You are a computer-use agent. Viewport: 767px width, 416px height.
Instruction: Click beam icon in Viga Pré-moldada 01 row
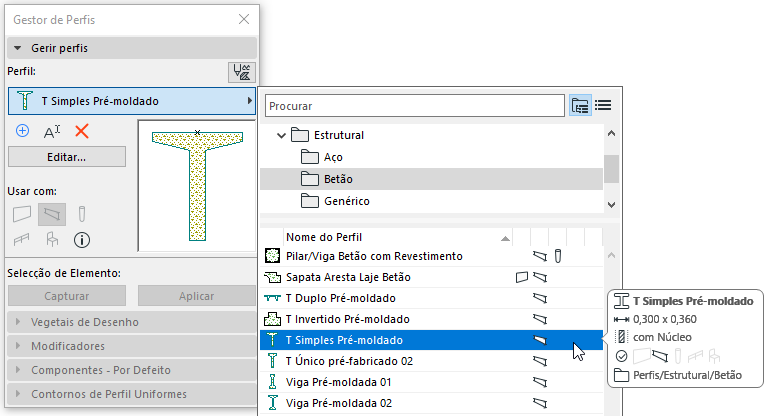[x=540, y=382]
